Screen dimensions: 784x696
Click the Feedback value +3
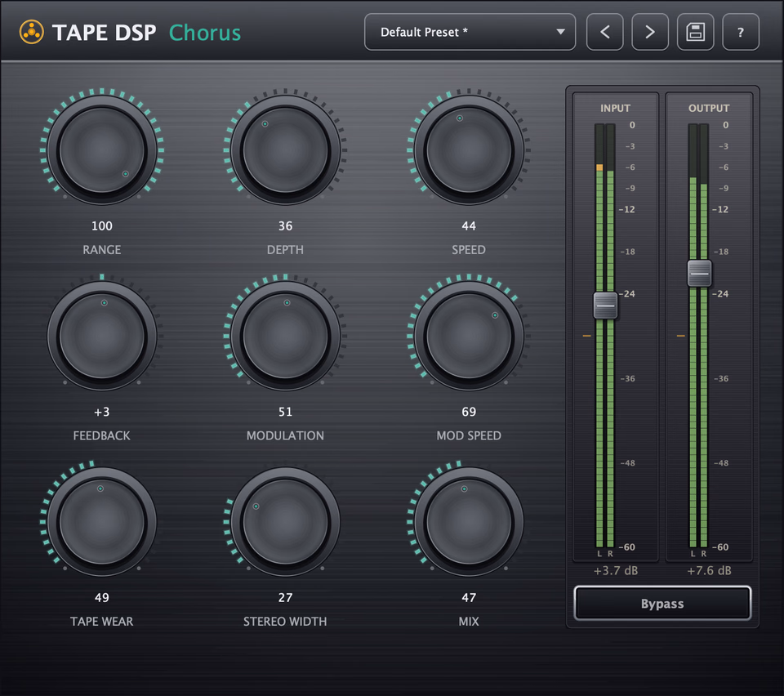[102, 412]
